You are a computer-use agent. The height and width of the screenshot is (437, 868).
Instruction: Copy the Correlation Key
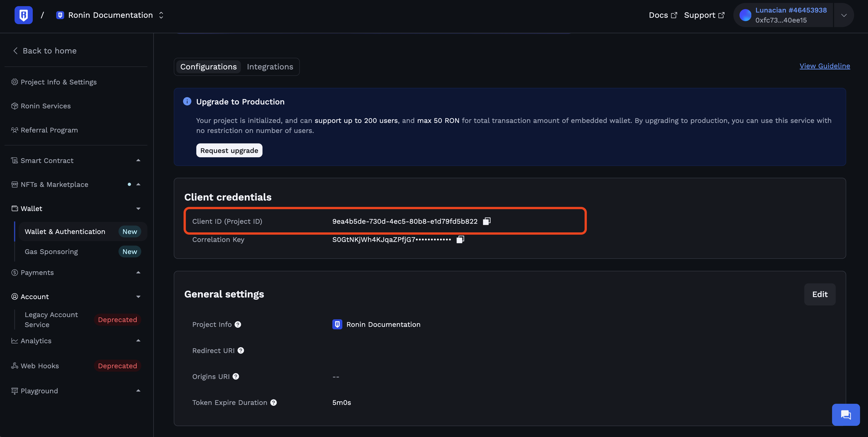(x=460, y=239)
